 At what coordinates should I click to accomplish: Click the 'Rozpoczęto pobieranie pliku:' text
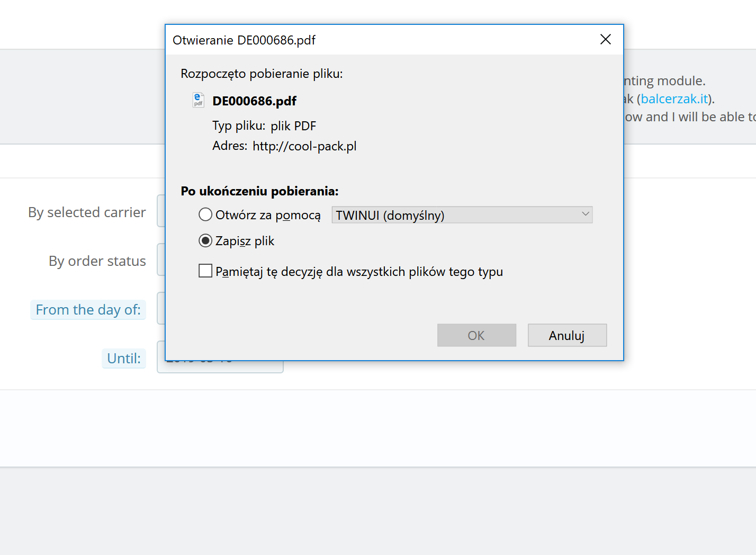tap(262, 74)
